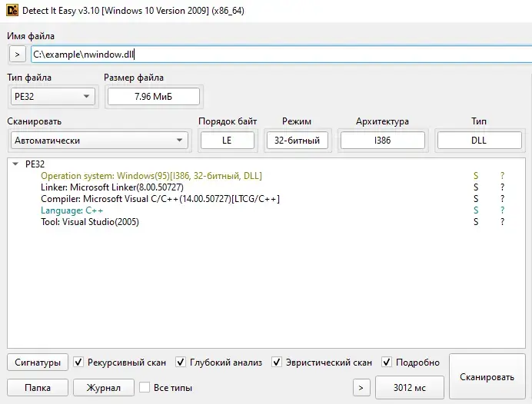This screenshot has width=532, height=404.
Task: Click ? info link for Tool row
Action: point(503,222)
